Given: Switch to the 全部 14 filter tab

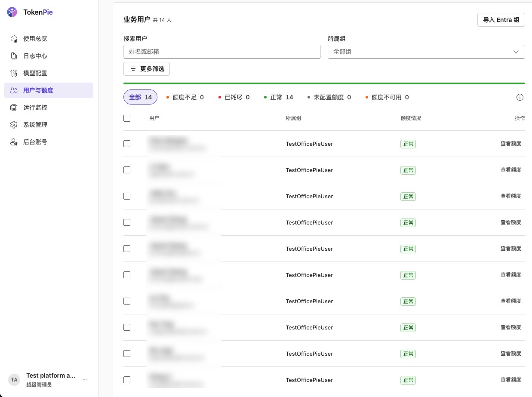Looking at the screenshot, I should 141,97.
